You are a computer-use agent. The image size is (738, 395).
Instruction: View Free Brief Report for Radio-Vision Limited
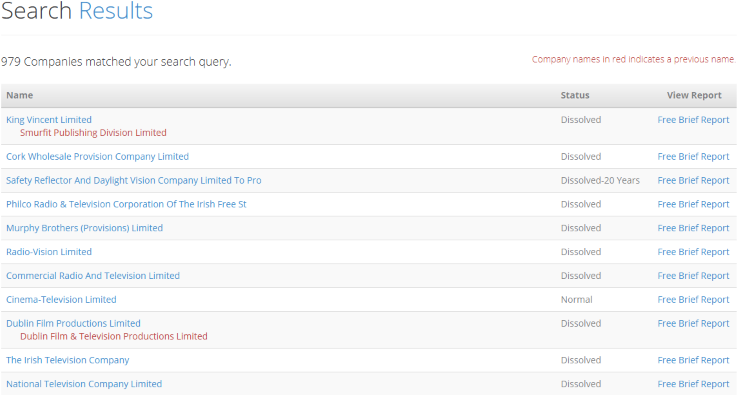pos(693,252)
